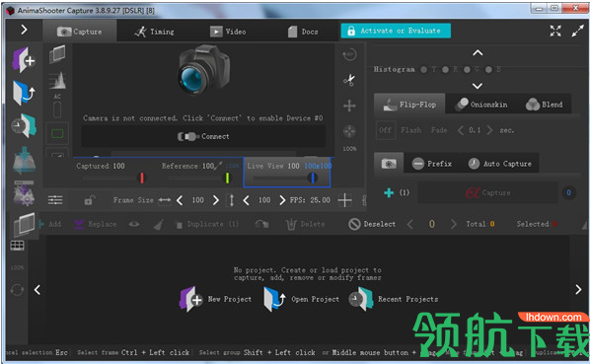Viewport: 590px width, 364px height.
Task: Toggle the green safe-frame rectangle icon
Action: click(57, 133)
